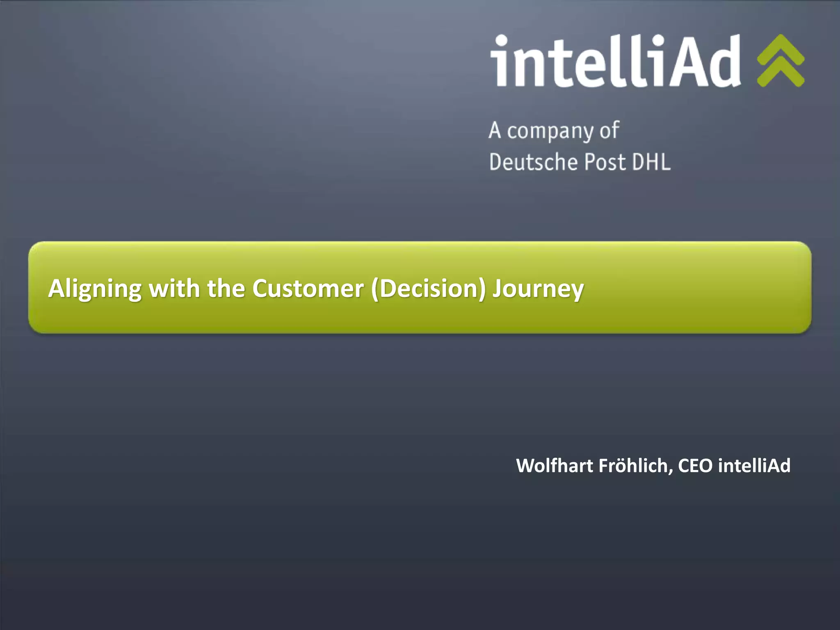The height and width of the screenshot is (630, 840).
Task: Click the 'A company of' text line
Action: pyautogui.click(x=554, y=131)
